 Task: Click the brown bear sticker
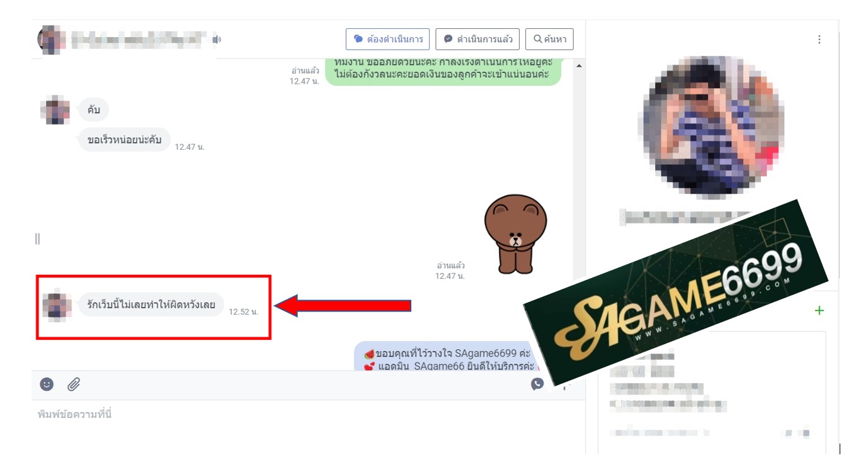(515, 233)
